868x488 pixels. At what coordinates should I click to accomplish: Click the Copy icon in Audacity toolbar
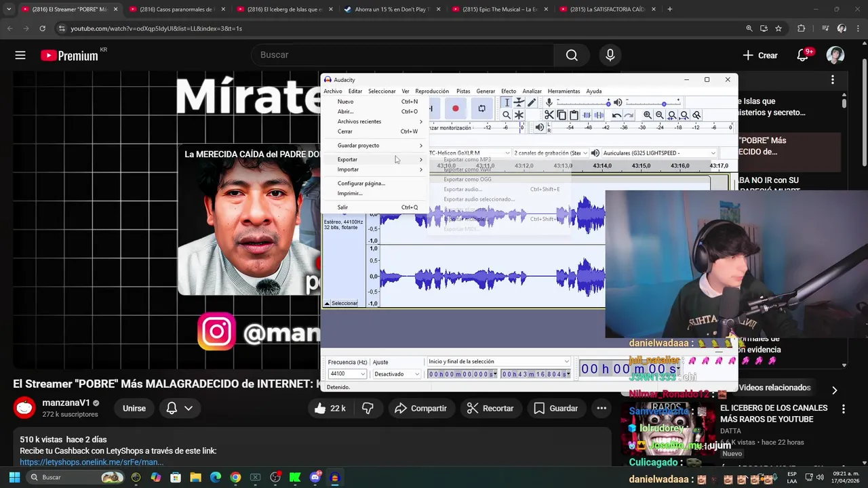pyautogui.click(x=561, y=115)
